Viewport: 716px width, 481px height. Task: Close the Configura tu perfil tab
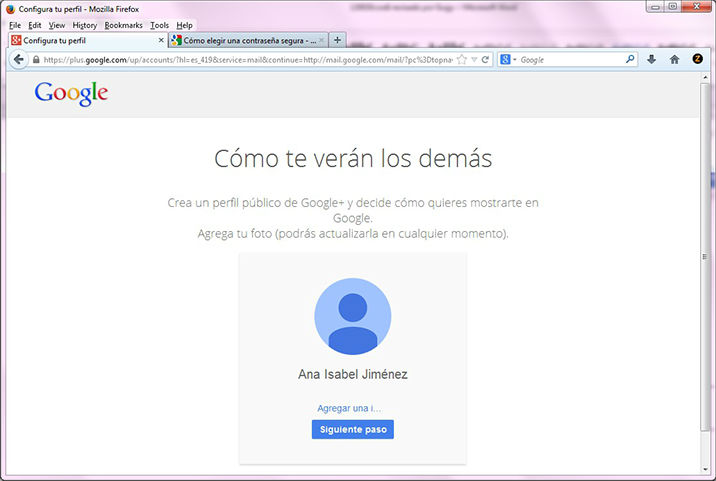click(161, 40)
